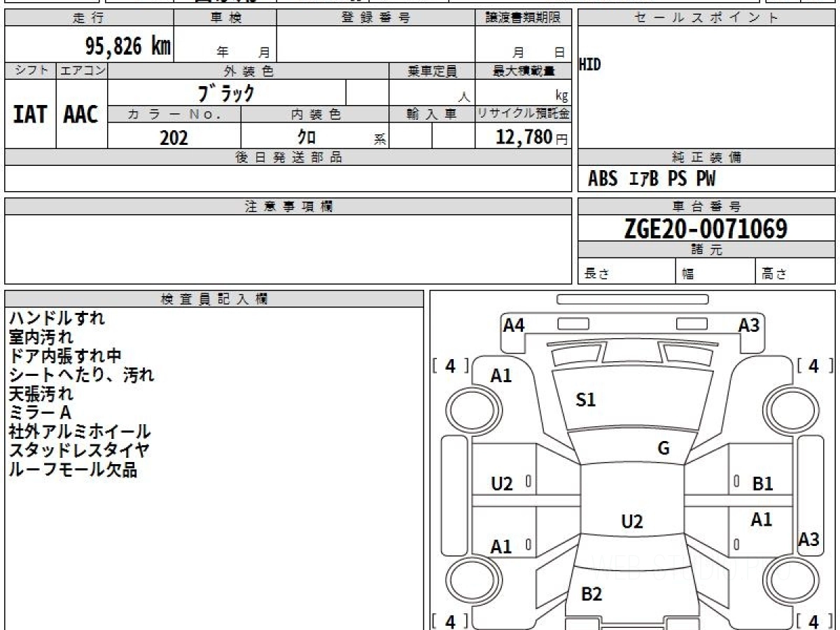This screenshot has height=630, width=840.
Task: Click the ABS エアB PS PW equipment line
Action: tap(652, 179)
